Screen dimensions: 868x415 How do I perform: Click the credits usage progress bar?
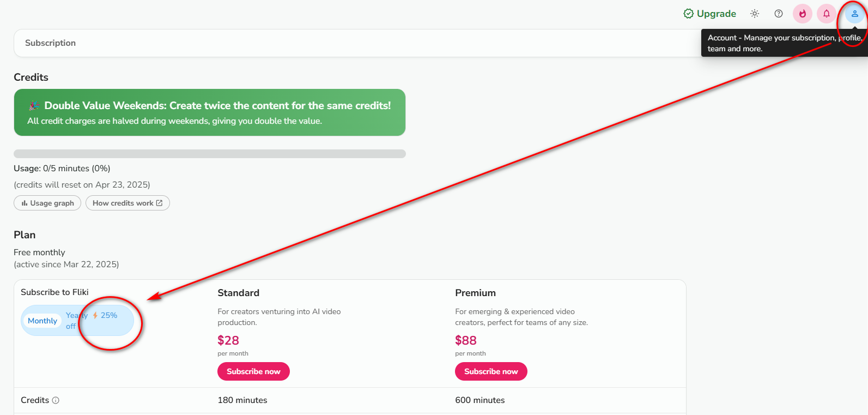[x=210, y=154]
